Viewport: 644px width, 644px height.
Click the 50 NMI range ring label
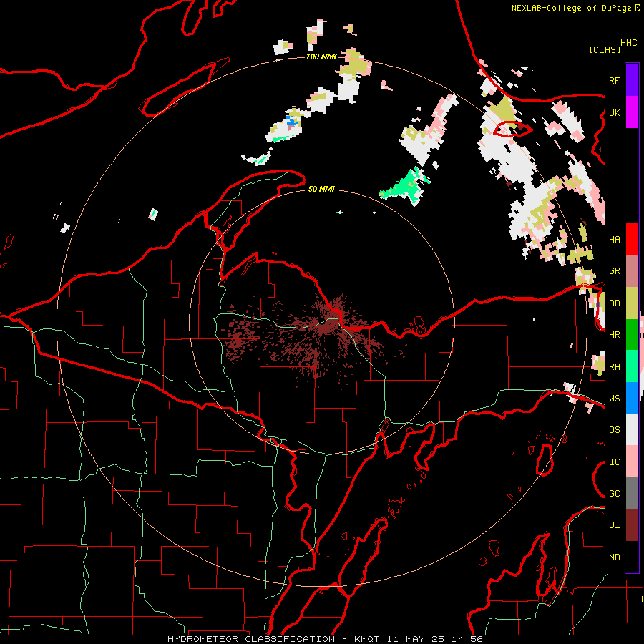pyautogui.click(x=321, y=189)
